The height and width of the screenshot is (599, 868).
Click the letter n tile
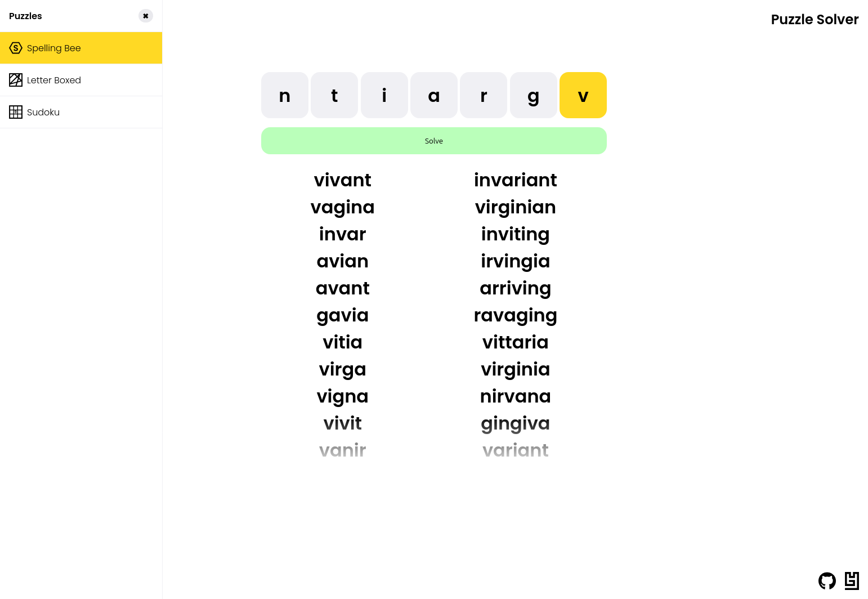285,95
